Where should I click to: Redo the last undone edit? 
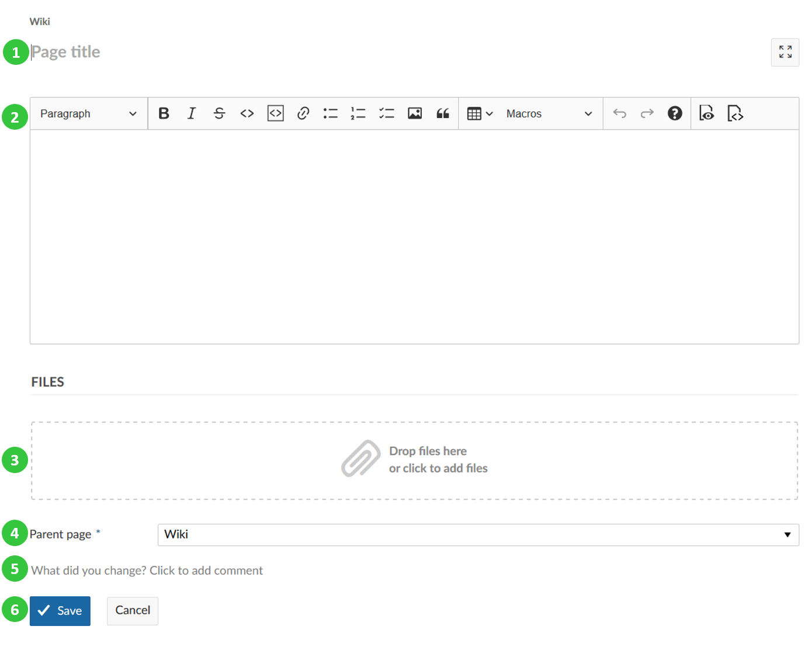click(647, 113)
